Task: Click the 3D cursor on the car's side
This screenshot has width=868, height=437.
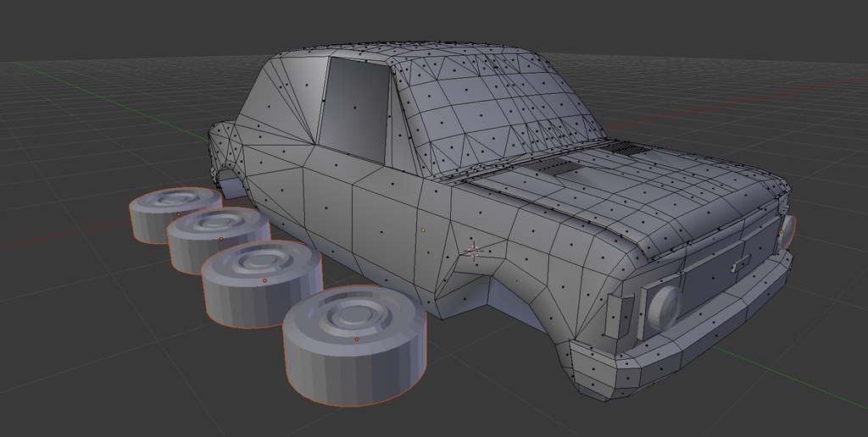Action: (x=474, y=250)
